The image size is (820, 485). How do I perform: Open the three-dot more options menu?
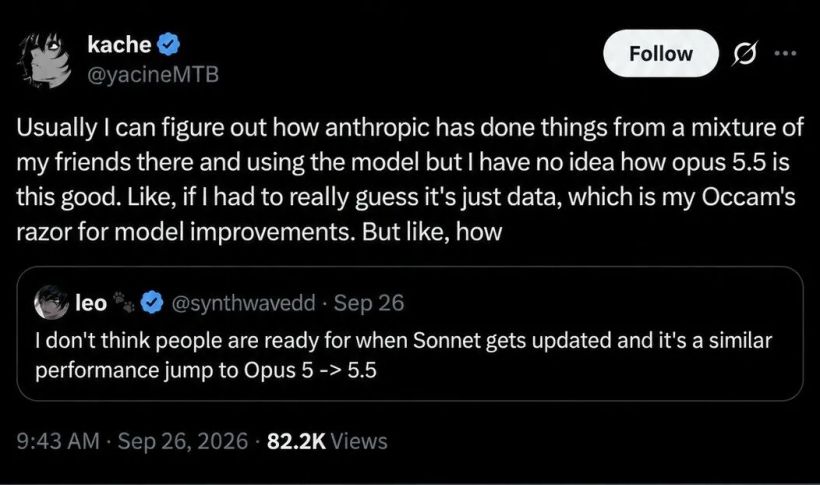785,53
